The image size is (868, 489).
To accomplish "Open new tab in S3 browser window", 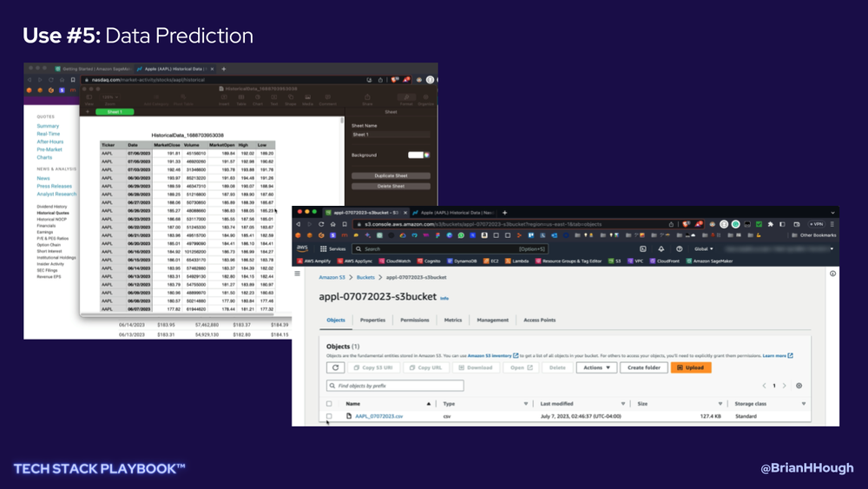I will 504,213.
